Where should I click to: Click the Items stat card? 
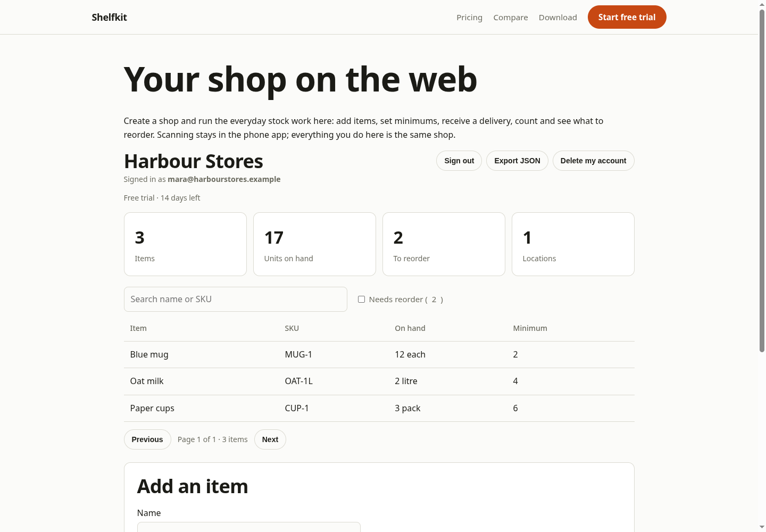(x=185, y=244)
